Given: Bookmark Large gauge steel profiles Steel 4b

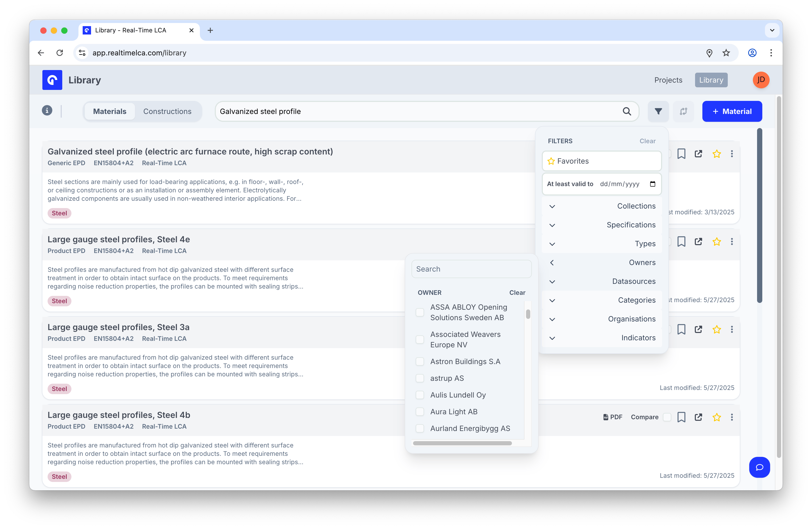Looking at the screenshot, I should [681, 417].
